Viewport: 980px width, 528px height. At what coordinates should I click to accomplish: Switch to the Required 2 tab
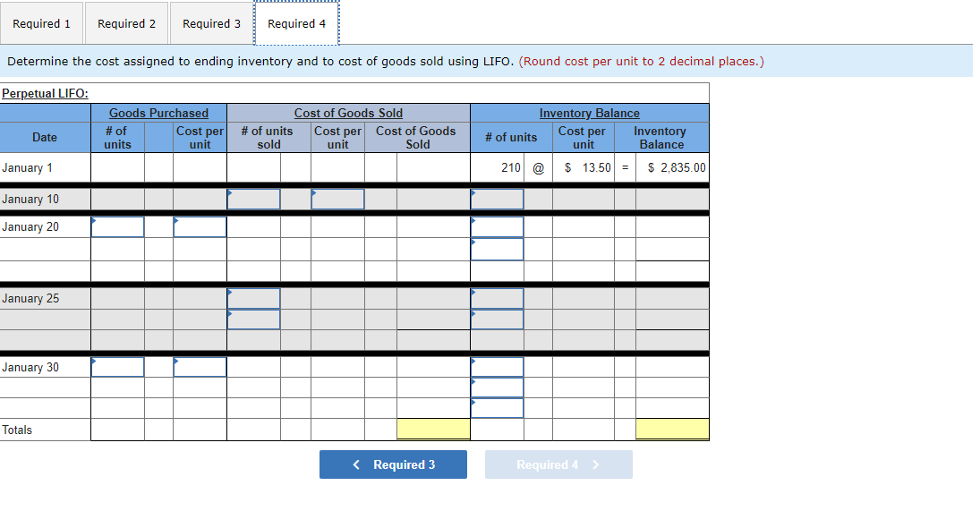(x=126, y=23)
